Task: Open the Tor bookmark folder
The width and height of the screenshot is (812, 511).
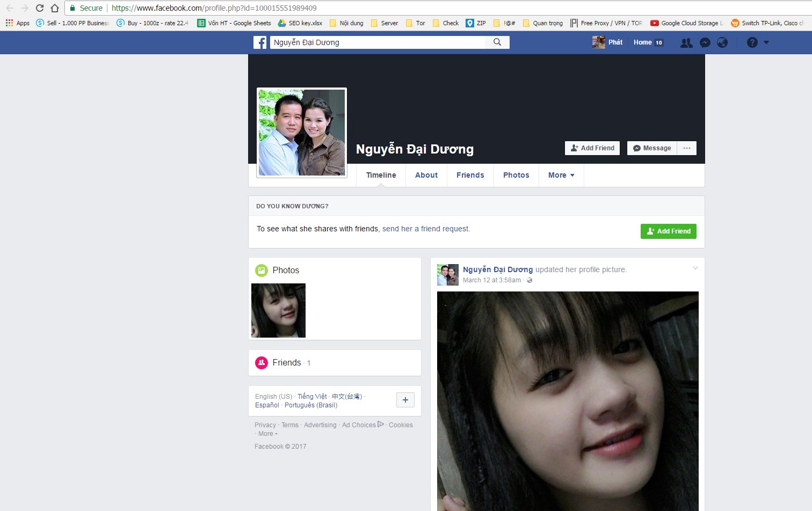Action: pos(416,23)
